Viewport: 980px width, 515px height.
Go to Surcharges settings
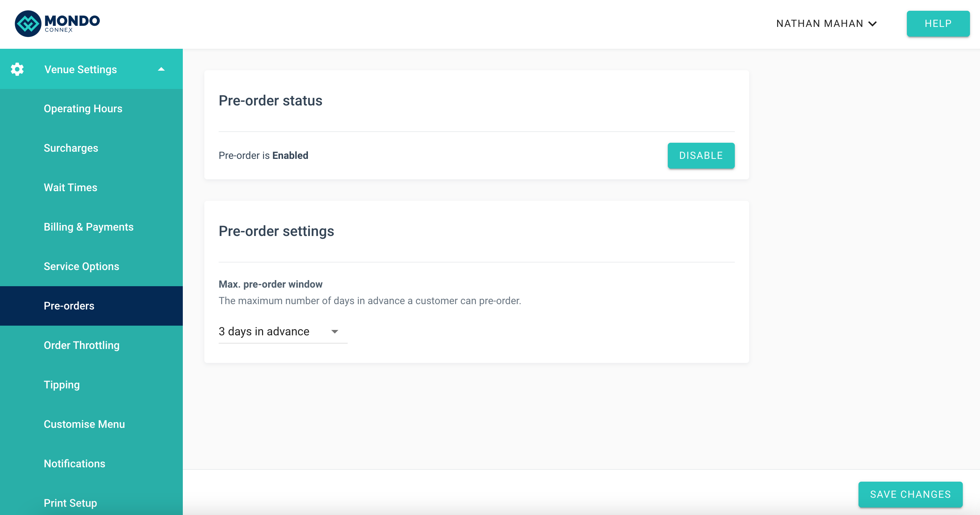coord(71,148)
